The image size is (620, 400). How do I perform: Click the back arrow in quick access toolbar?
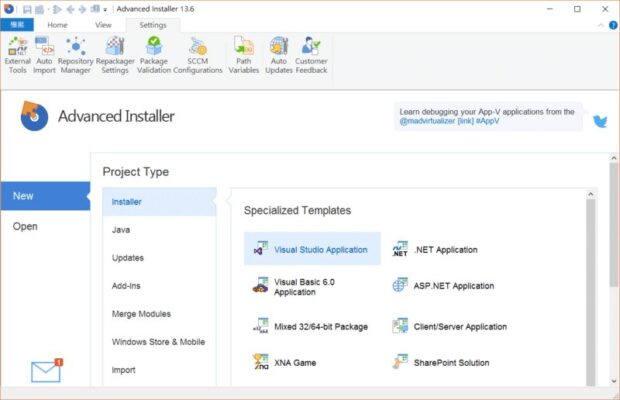[70, 9]
